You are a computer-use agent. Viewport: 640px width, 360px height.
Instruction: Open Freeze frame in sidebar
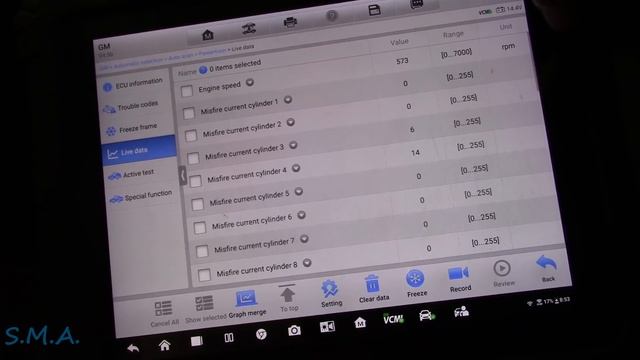(136, 129)
